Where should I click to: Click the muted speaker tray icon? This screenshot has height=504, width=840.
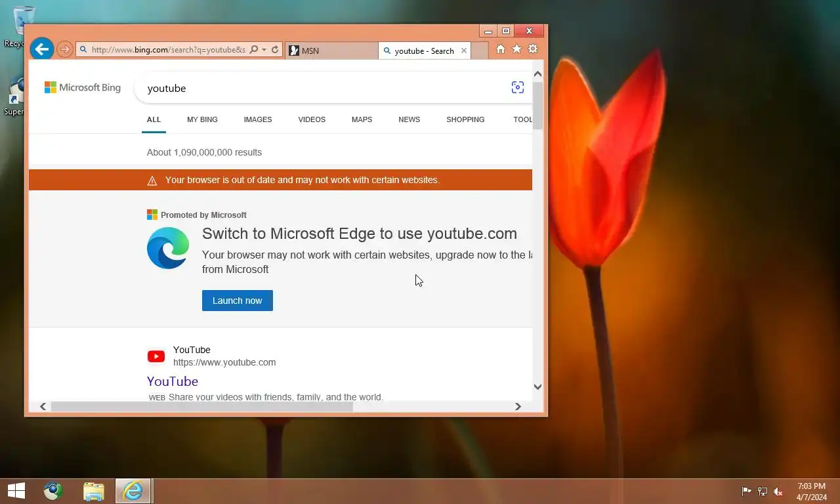pos(778,492)
